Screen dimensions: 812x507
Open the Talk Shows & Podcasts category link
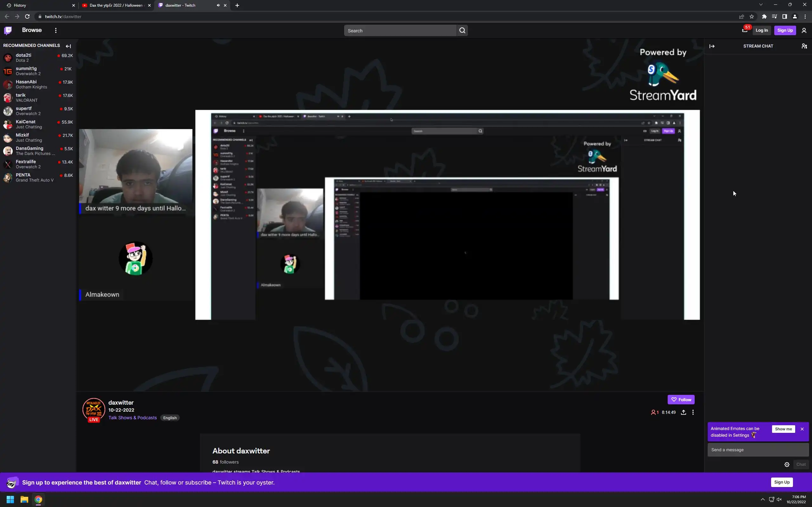click(133, 417)
